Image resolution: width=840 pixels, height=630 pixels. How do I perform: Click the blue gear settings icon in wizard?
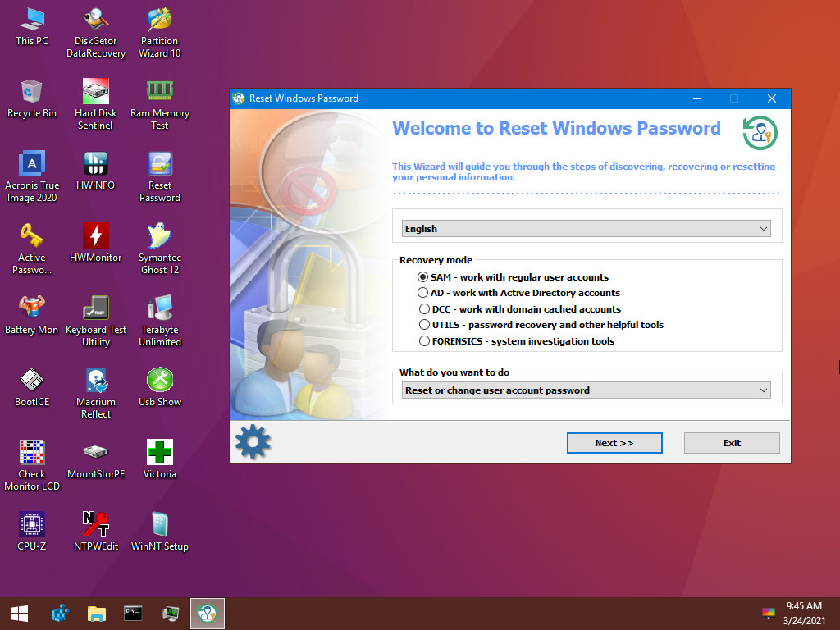pos(253,442)
